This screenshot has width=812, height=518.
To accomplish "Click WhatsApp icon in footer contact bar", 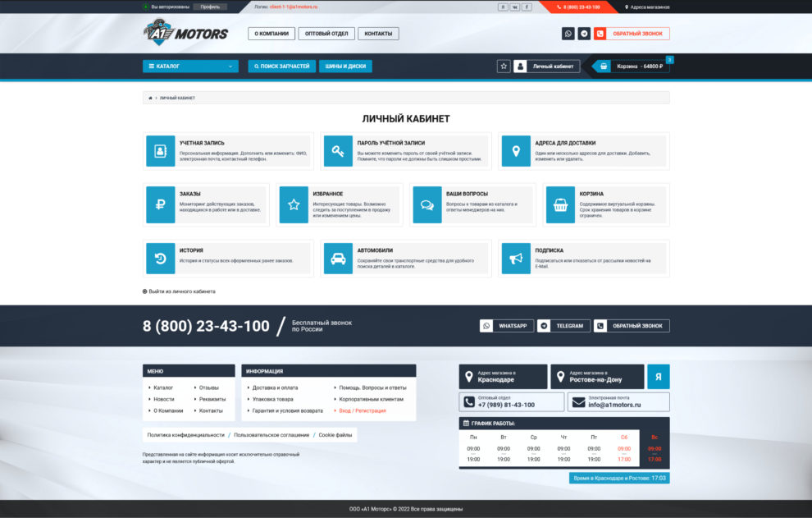I will point(486,326).
